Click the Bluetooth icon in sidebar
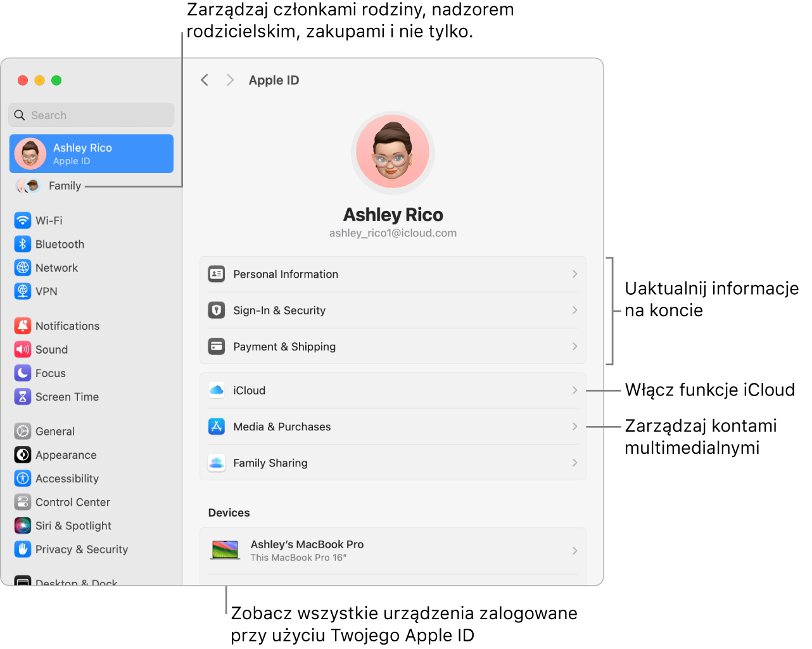Screen dimensions: 812x649 coord(23,244)
